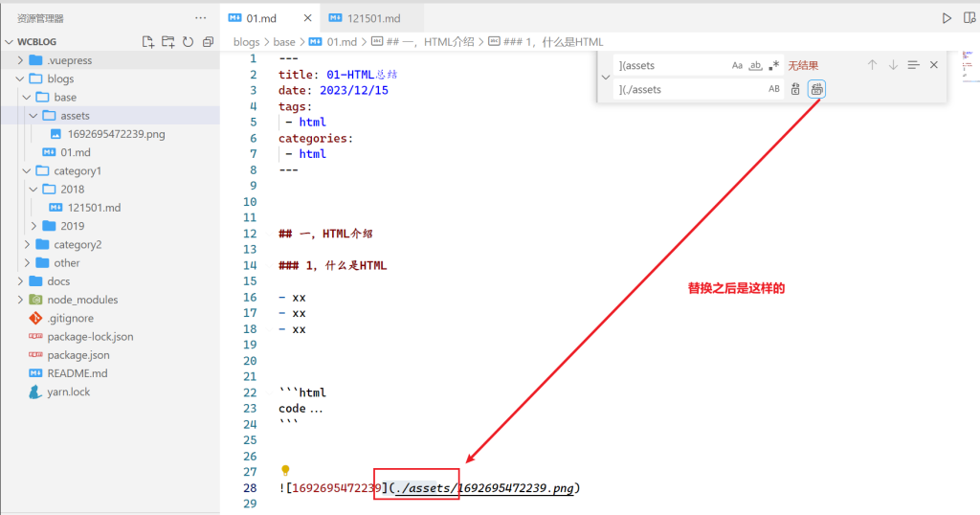Screen dimensions: 980x515
Task: Open 121501.md in the explorer tree
Action: tap(95, 208)
